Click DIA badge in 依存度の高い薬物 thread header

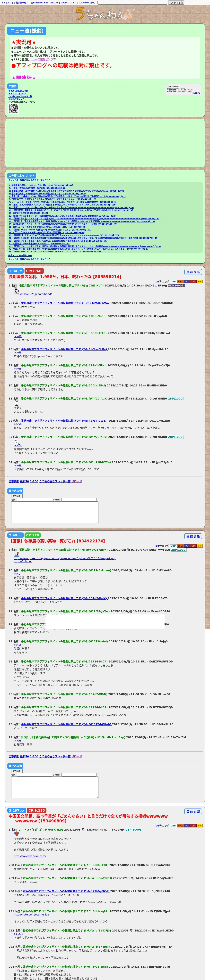tap(194, 546)
